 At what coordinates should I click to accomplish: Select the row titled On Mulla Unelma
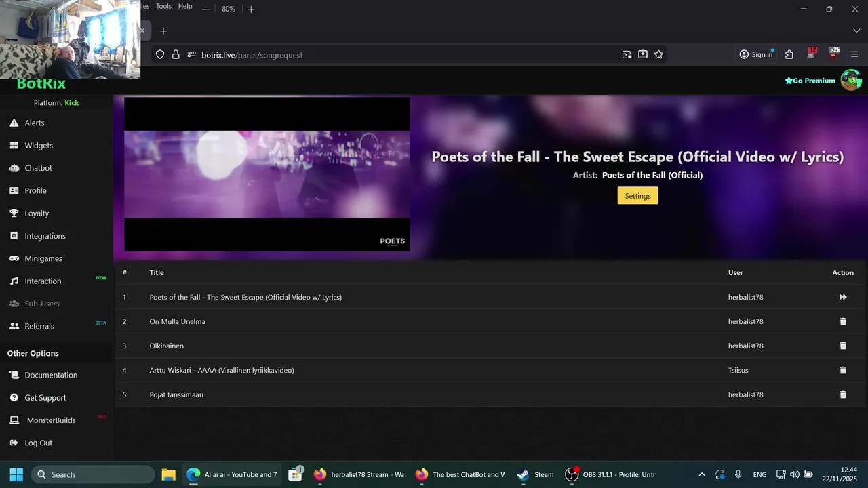tap(490, 321)
